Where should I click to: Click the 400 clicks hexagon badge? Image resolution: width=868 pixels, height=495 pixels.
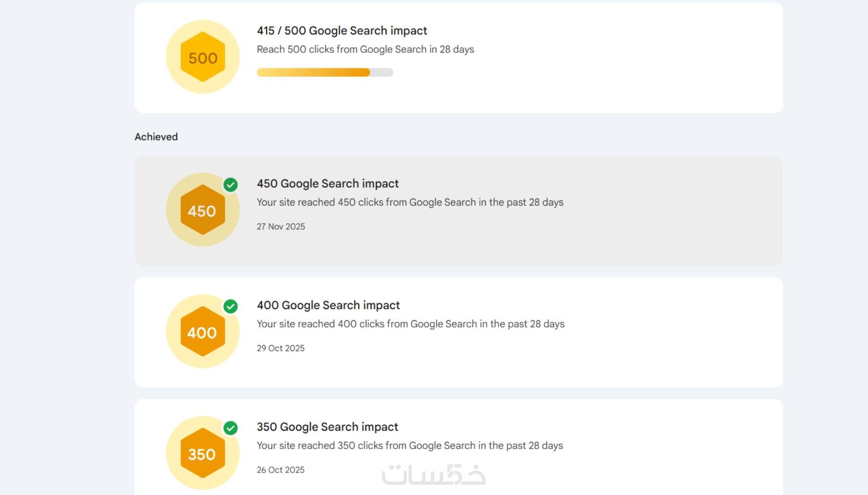[203, 332]
